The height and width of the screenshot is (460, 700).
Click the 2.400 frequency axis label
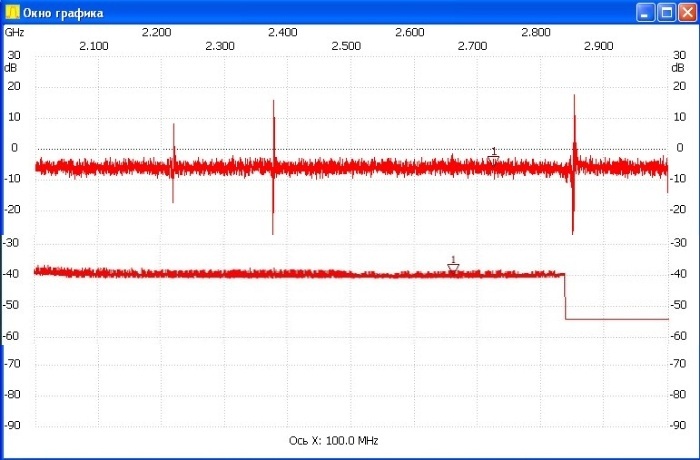(283, 32)
